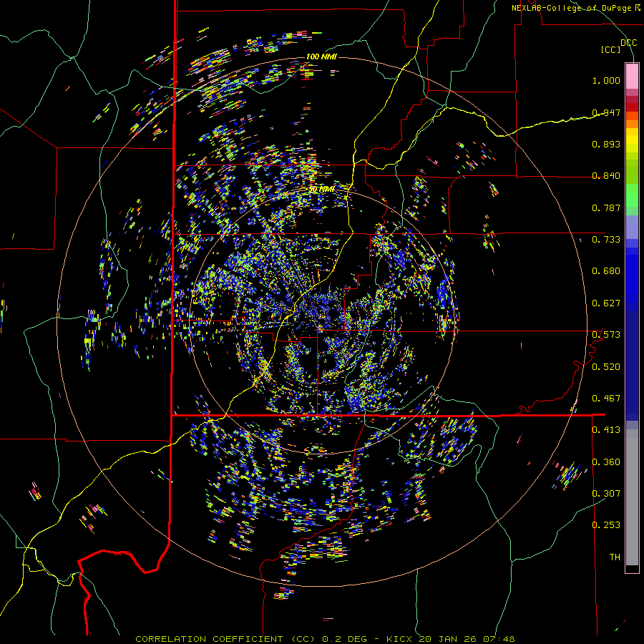Select the 0.360 scale value
Image resolution: width=644 pixels, height=644 pixels.
606,462
